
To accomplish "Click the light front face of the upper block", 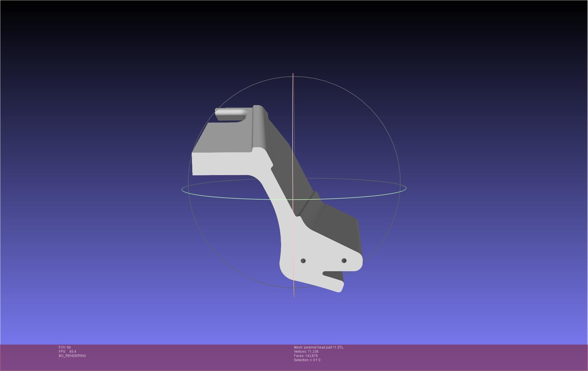I will [222, 164].
